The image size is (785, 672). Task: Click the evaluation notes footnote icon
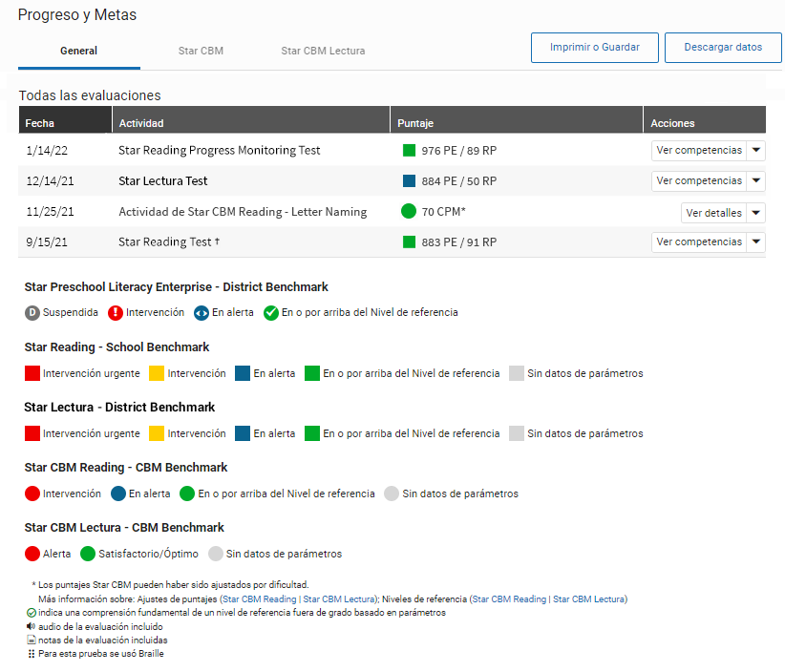32,640
